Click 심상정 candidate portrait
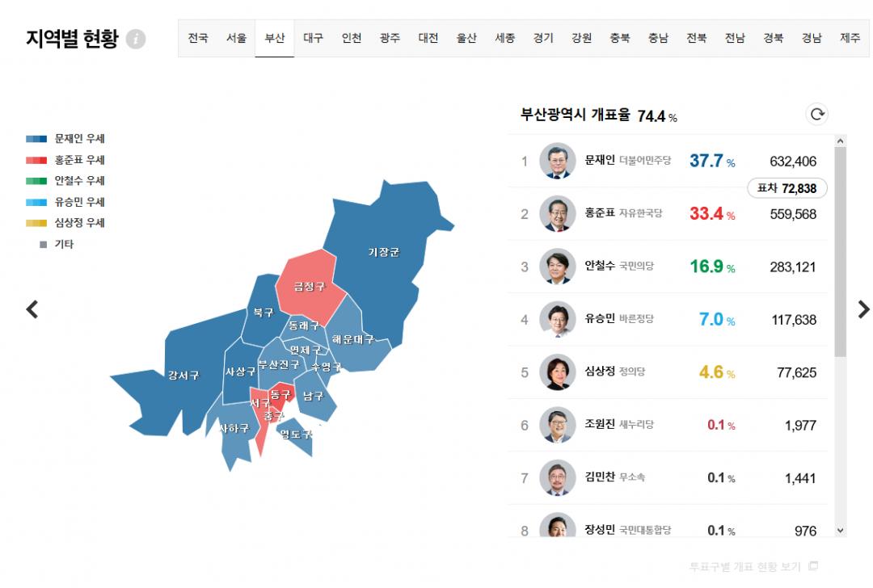 [557, 372]
